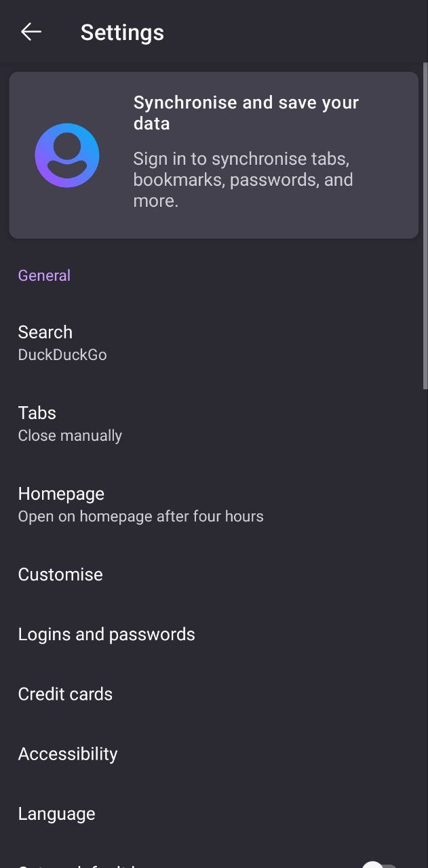The image size is (428, 868).
Task: Tap the General section header
Action: coord(44,275)
